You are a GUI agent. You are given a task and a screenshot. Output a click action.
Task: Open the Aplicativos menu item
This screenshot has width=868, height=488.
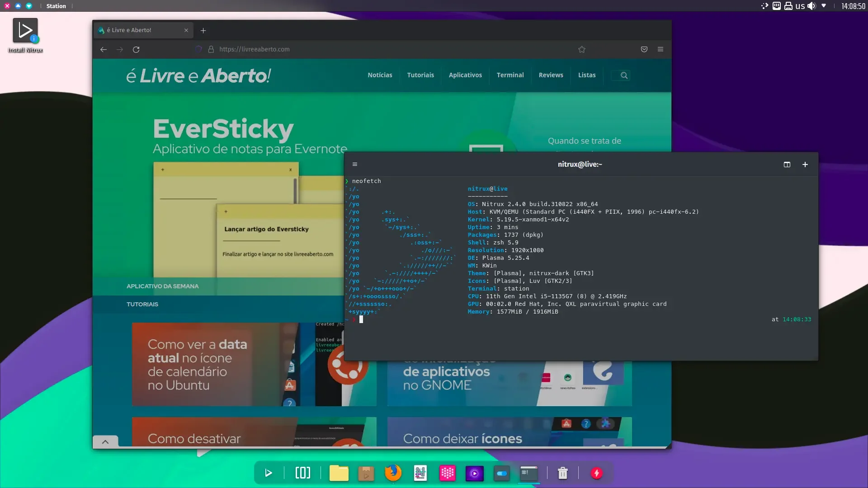(465, 75)
